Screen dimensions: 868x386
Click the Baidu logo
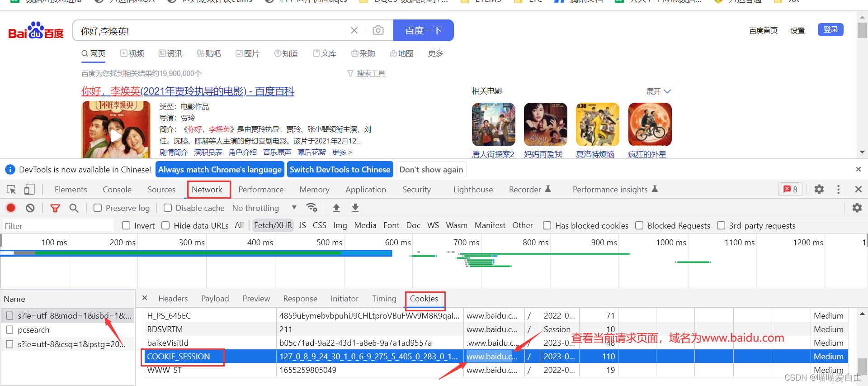click(36, 31)
